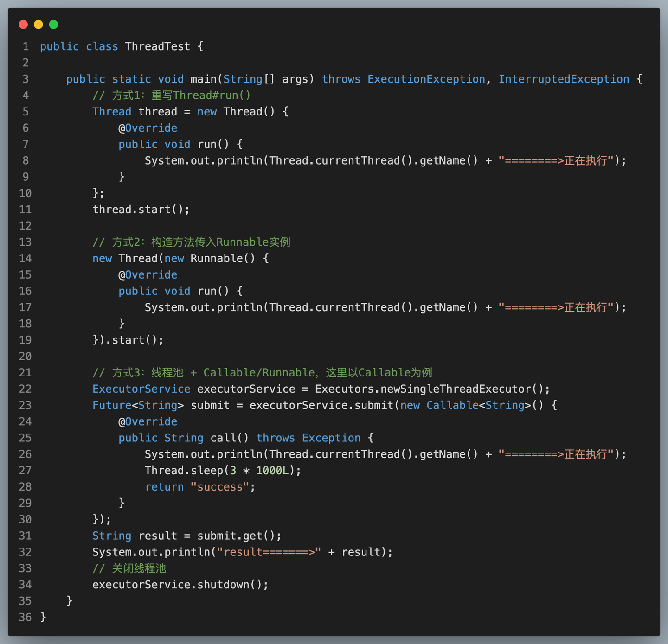The image size is (668, 644).
Task: Click the thread.start() call on line 11
Action: click(141, 210)
